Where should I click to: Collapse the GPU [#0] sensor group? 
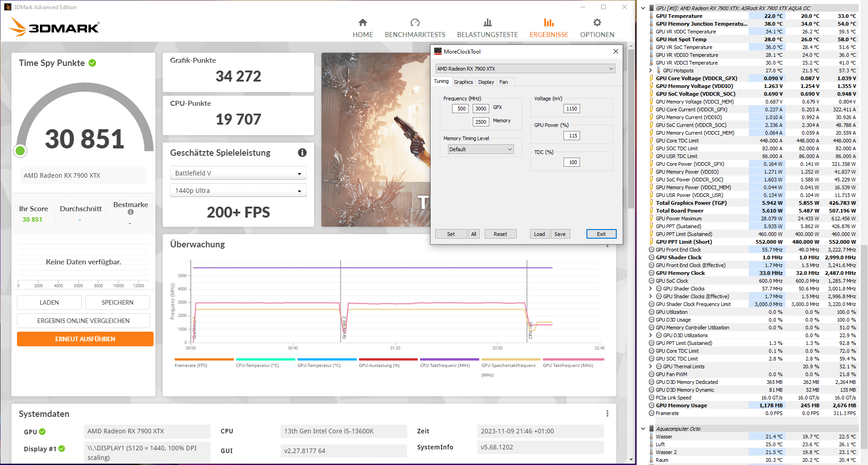click(643, 8)
